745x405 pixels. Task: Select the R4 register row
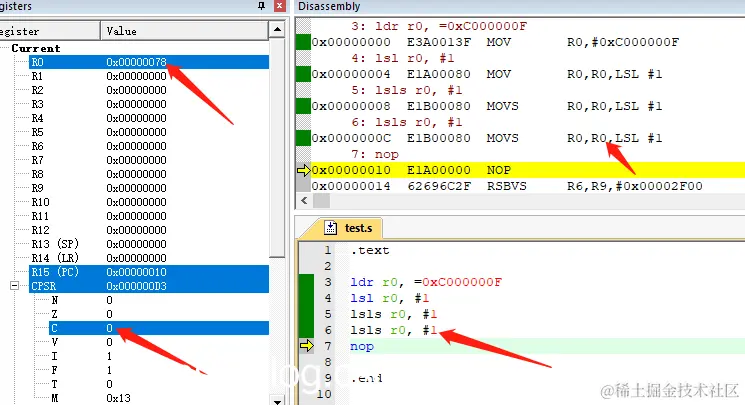click(x=149, y=118)
